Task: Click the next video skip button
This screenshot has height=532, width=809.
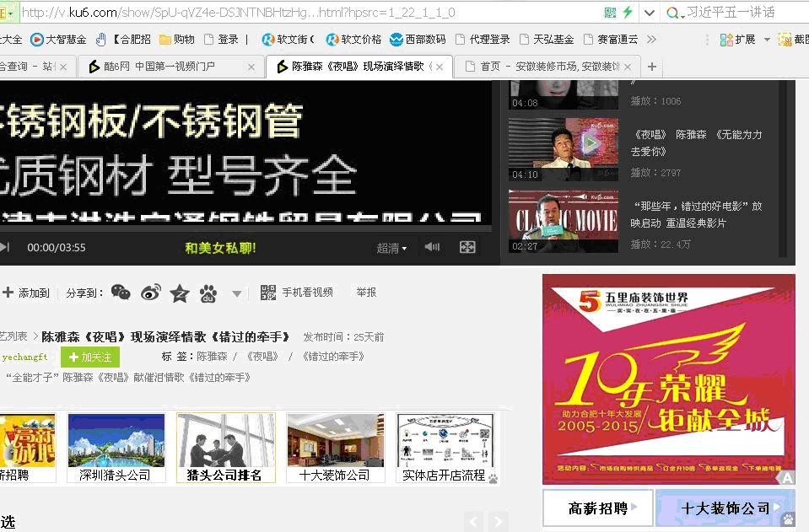Action: (x=5, y=247)
